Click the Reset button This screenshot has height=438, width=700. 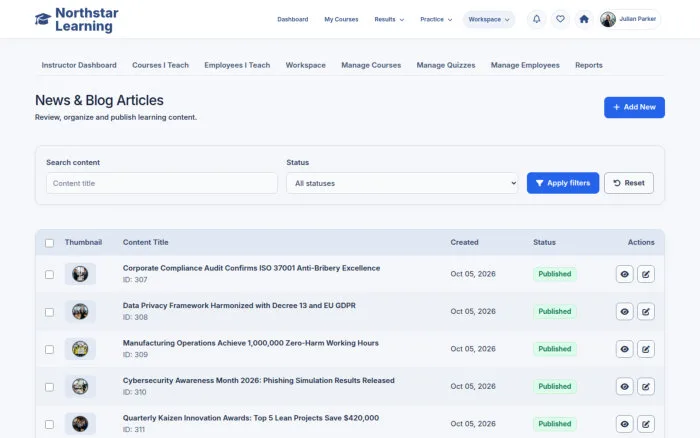[629, 183]
